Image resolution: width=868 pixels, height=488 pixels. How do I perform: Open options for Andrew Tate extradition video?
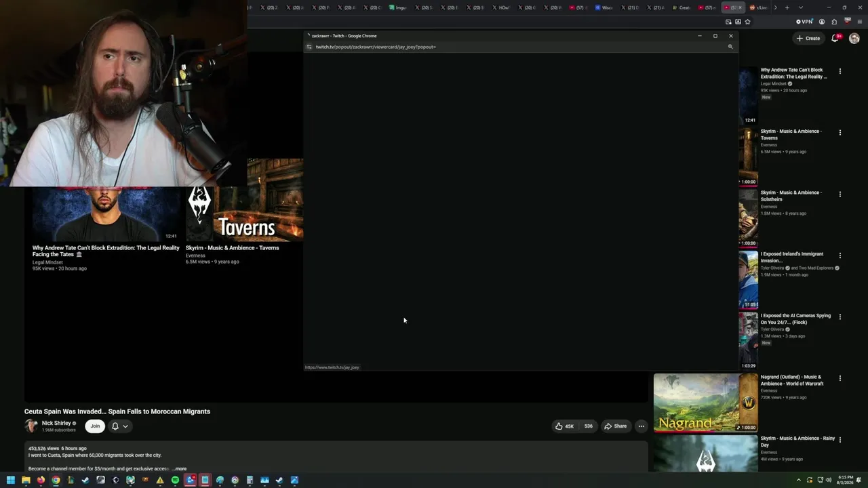coord(840,71)
